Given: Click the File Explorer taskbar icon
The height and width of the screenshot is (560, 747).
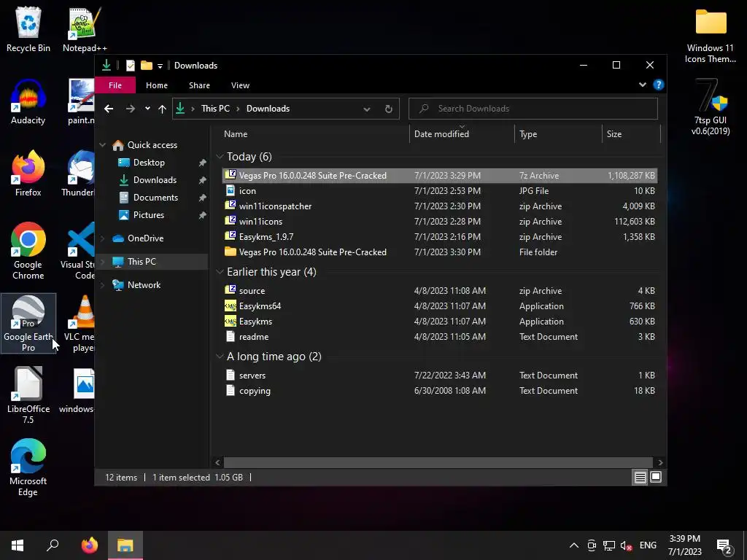Looking at the screenshot, I should pyautogui.click(x=125, y=545).
